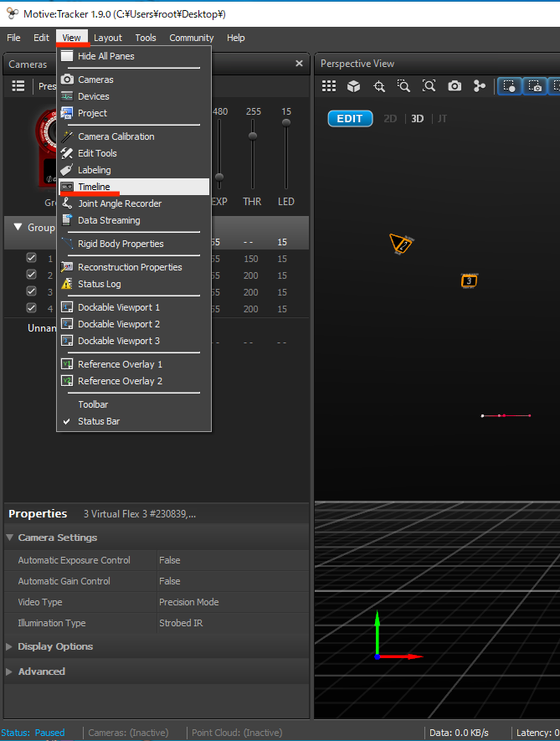Select camera 3 icon in 3D view
Screen dimensions: 560x741
[469, 280]
